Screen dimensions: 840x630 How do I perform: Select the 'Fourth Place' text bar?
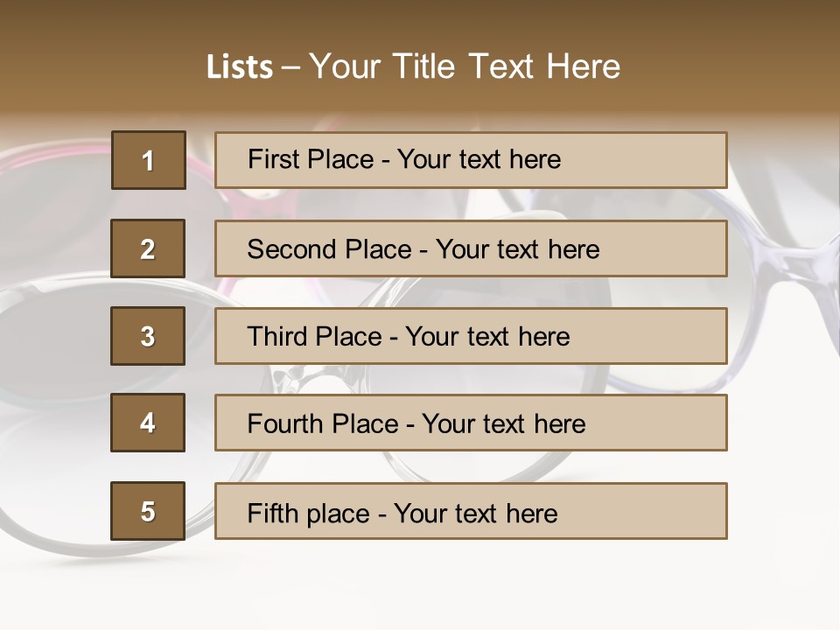coord(471,423)
